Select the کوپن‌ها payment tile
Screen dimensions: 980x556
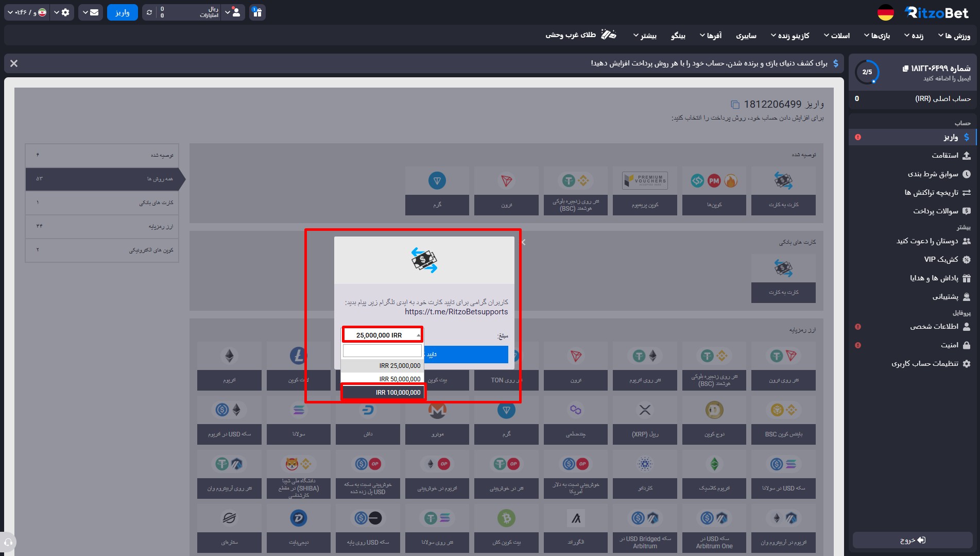pyautogui.click(x=714, y=191)
